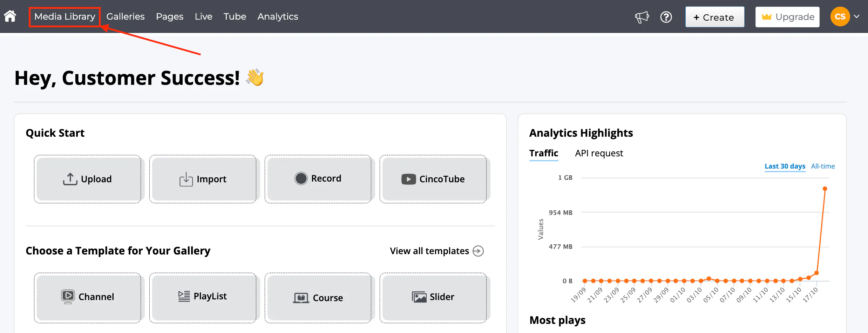Open the Live section
The image size is (868, 333).
pos(204,16)
